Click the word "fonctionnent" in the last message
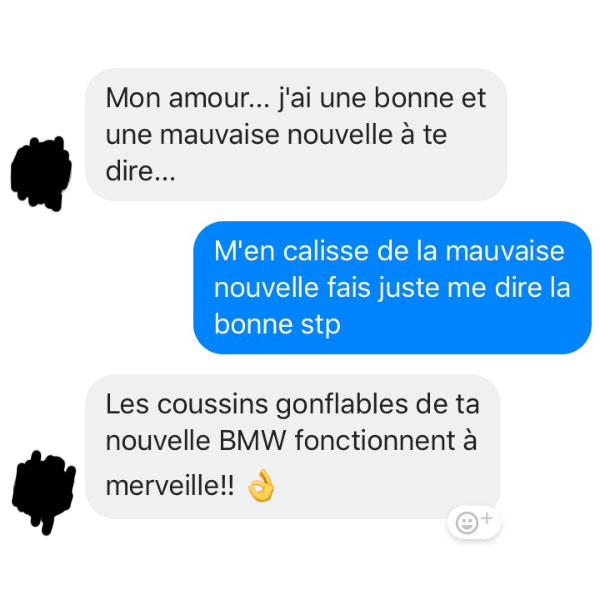The width and height of the screenshot is (600, 600). 375,440
